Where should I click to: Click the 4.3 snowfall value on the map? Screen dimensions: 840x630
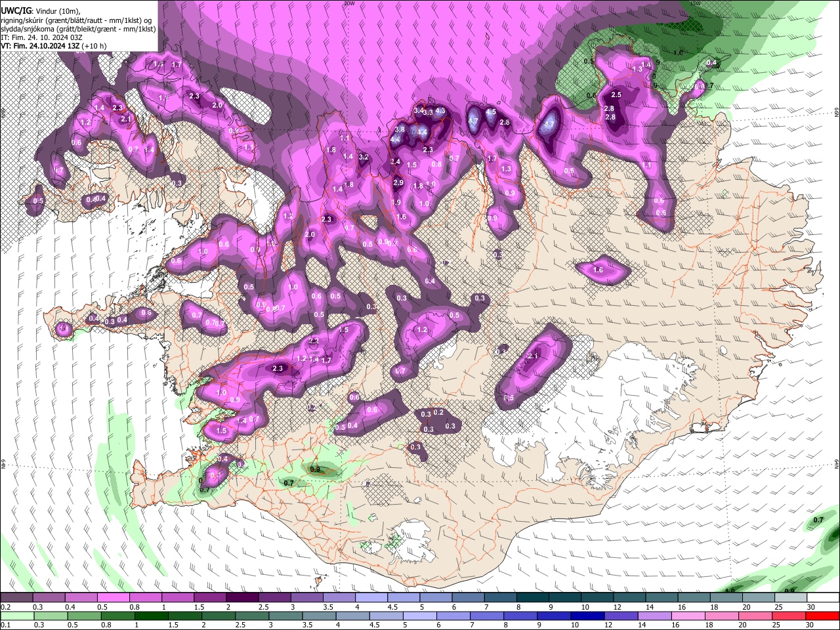(x=440, y=111)
